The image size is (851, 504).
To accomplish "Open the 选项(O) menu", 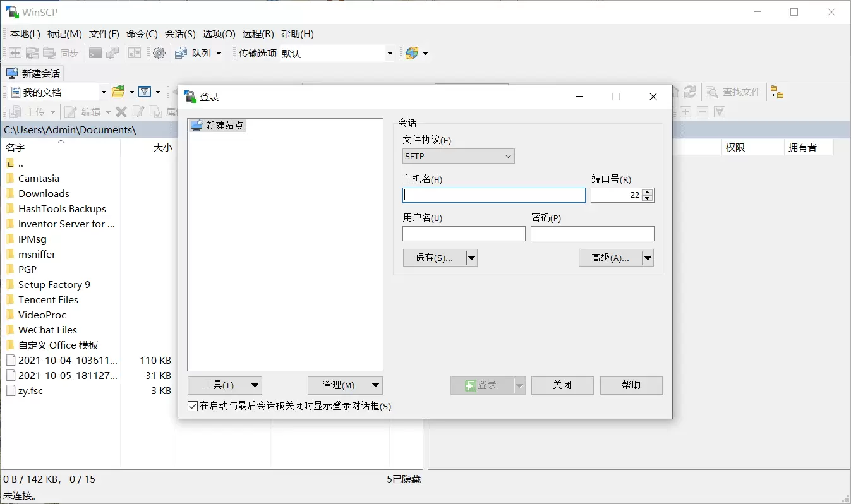I will (x=219, y=34).
